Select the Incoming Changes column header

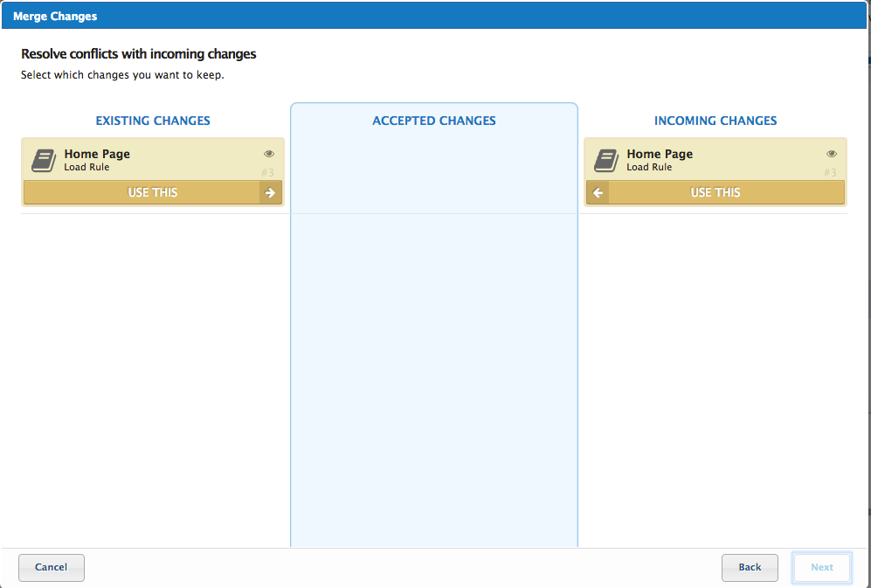click(x=715, y=121)
